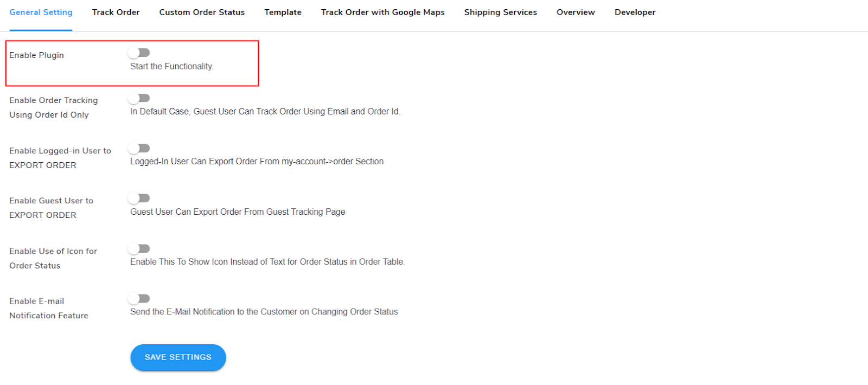Click the 'Enable Order Tracking Using Order Id Only' label
The height and width of the screenshot is (385, 868).
pos(53,107)
